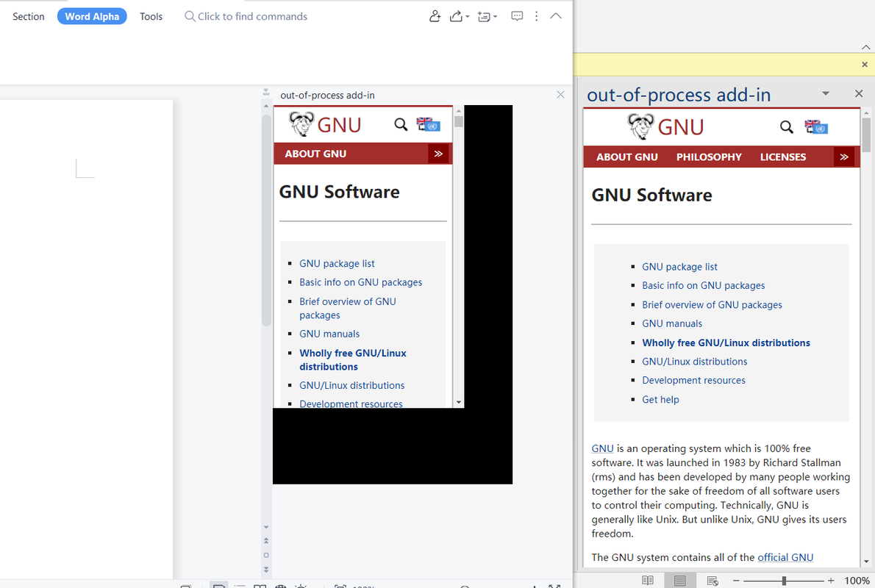Viewport: 875px width, 588px height.
Task: Select the PHILOSOPHY menu item
Action: [x=709, y=157]
